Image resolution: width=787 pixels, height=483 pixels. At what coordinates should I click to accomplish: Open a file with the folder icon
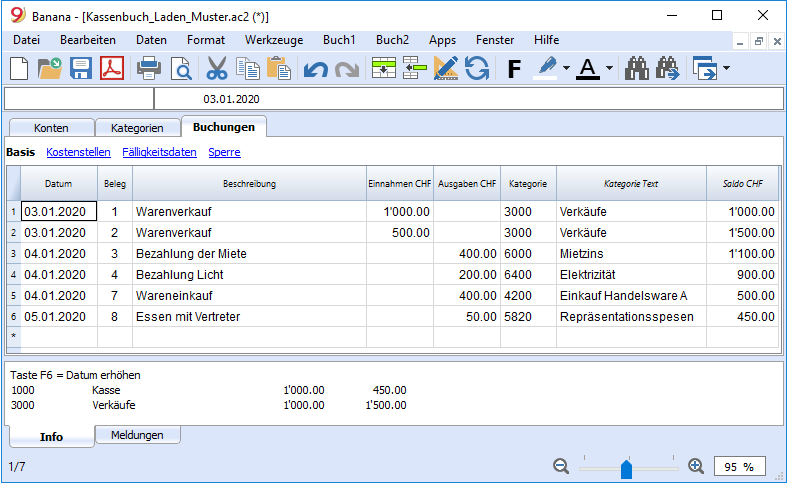50,68
